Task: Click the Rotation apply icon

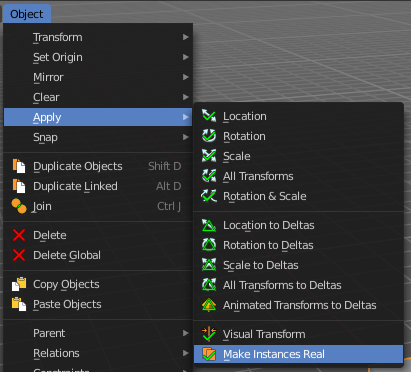Action: (209, 136)
